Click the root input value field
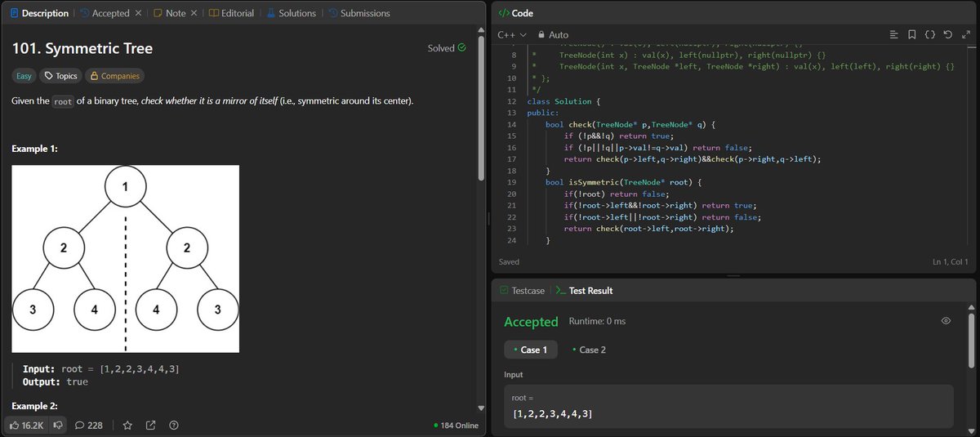Screen dimensions: 980x437 click(728, 406)
